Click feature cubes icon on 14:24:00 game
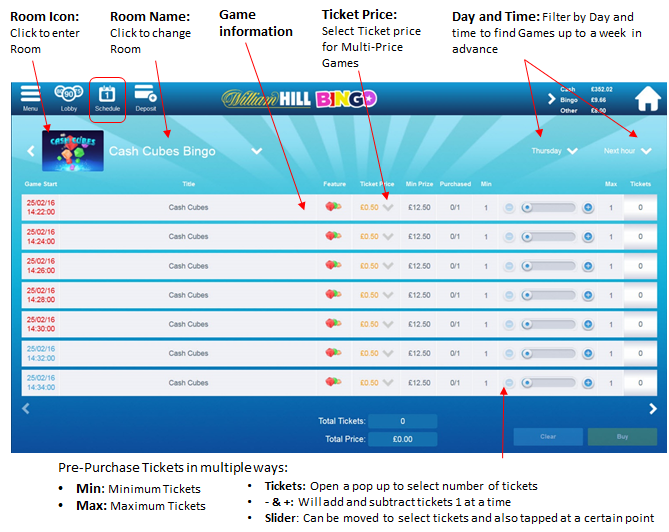 coord(333,235)
